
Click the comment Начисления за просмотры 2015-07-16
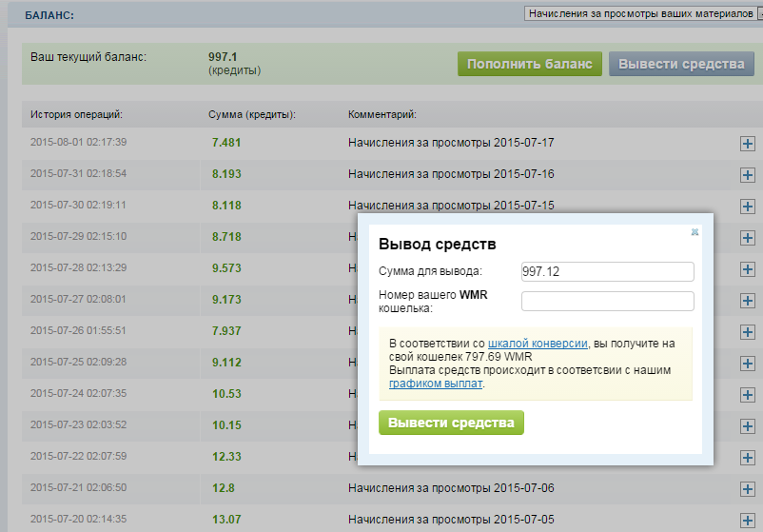pos(451,174)
